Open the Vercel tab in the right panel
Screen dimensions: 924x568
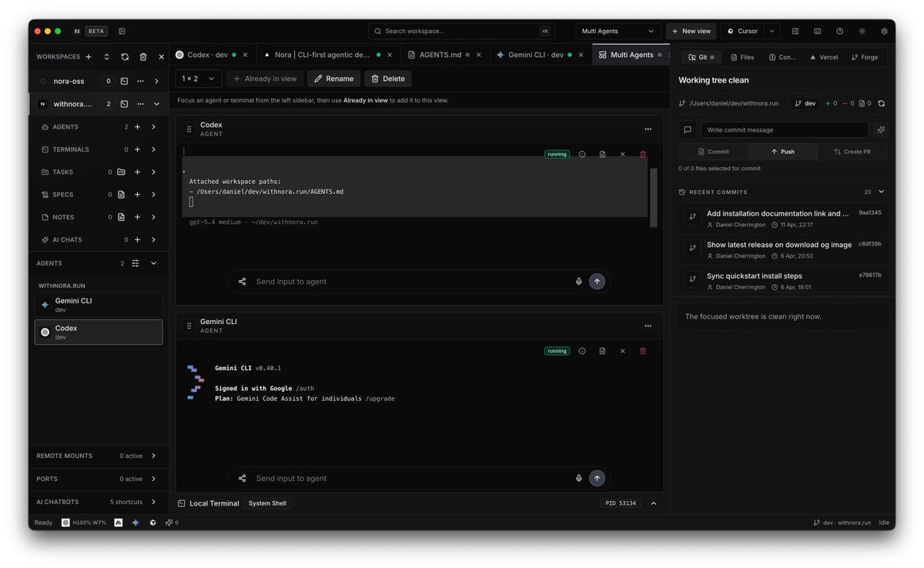tap(823, 57)
